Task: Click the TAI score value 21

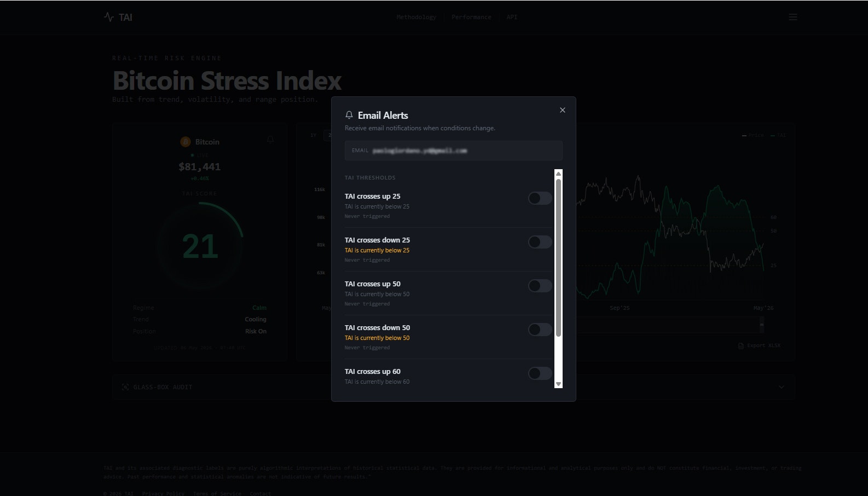Action: tap(200, 246)
